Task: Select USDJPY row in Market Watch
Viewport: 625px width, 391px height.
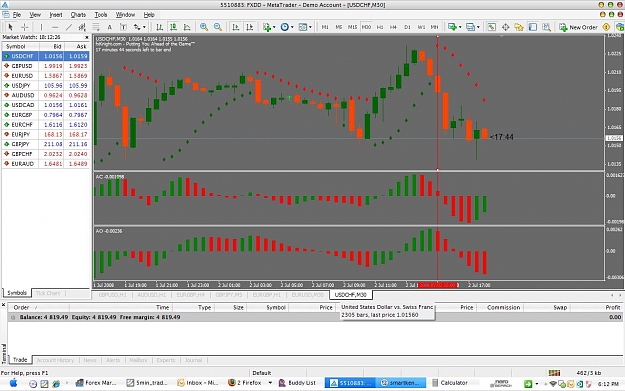Action: 45,85
